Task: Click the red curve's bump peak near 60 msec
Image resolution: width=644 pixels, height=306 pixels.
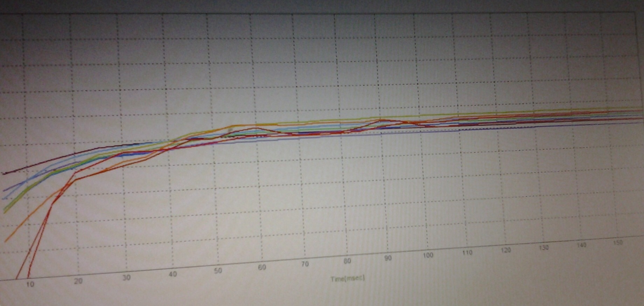Action: (258, 128)
